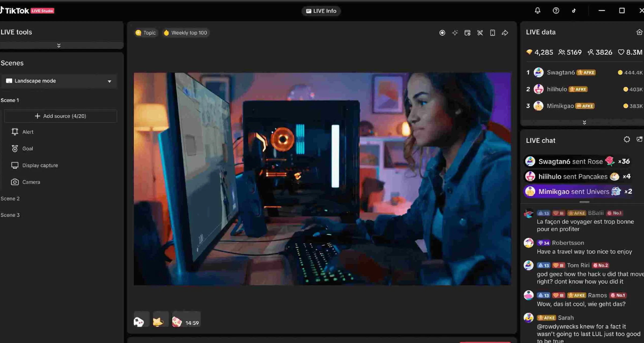Click the Add source (4/20) button
The height and width of the screenshot is (343, 644).
point(60,116)
